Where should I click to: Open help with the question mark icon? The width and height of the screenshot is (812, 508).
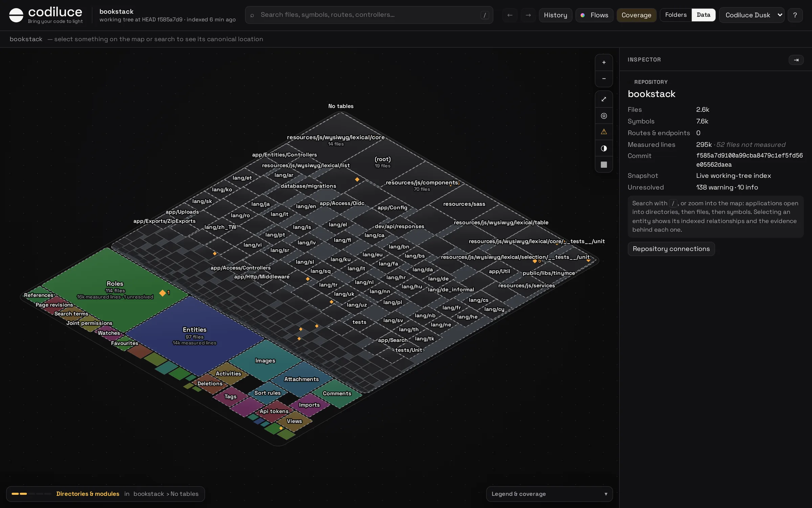[x=795, y=15]
